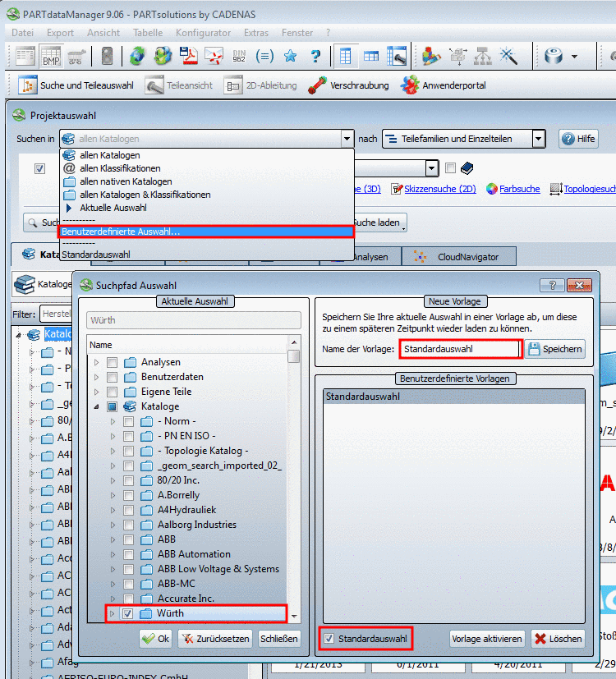The image size is (616, 679).
Task: Toggle the Analysen folder checkbox
Action: [113, 362]
